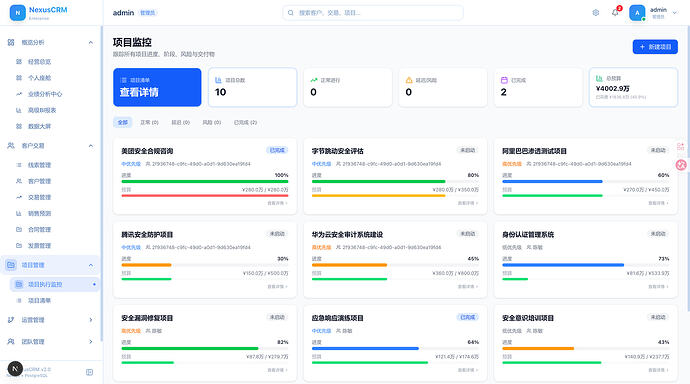Click the 数据大屏 sidebar icon
Viewport: 690px width, 384px height.
(x=19, y=126)
